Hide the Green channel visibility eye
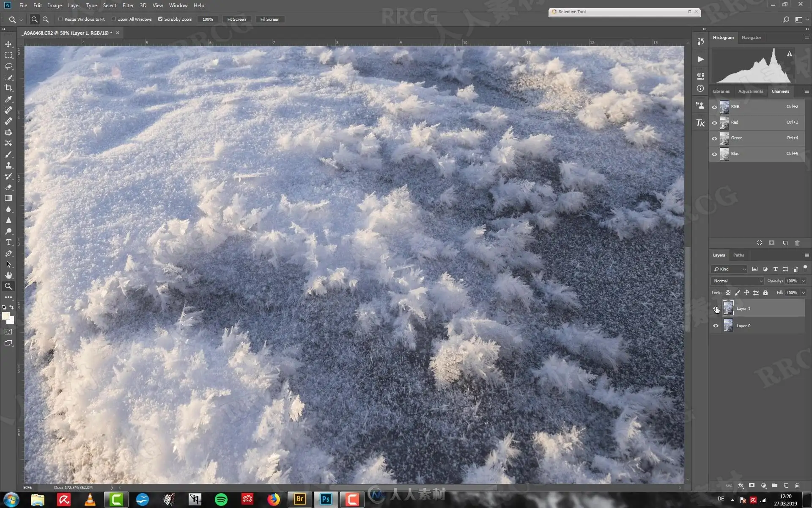This screenshot has height=508, width=812. pyautogui.click(x=714, y=138)
